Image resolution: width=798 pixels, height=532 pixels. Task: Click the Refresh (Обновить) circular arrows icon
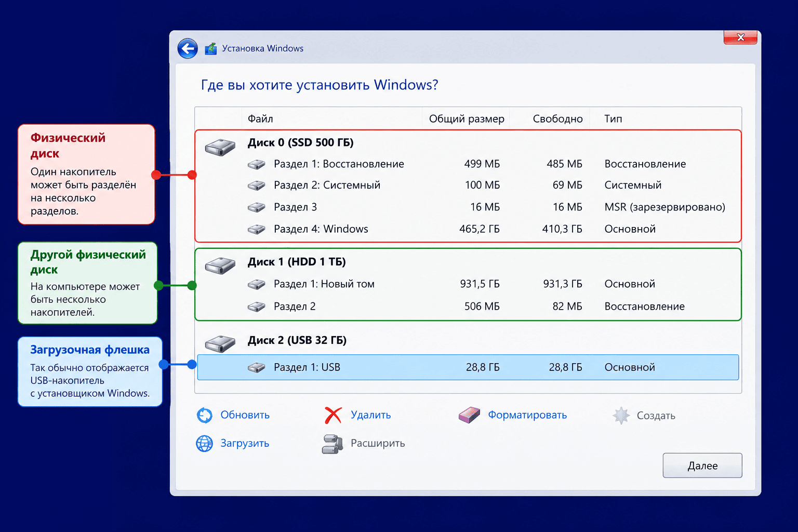(204, 415)
